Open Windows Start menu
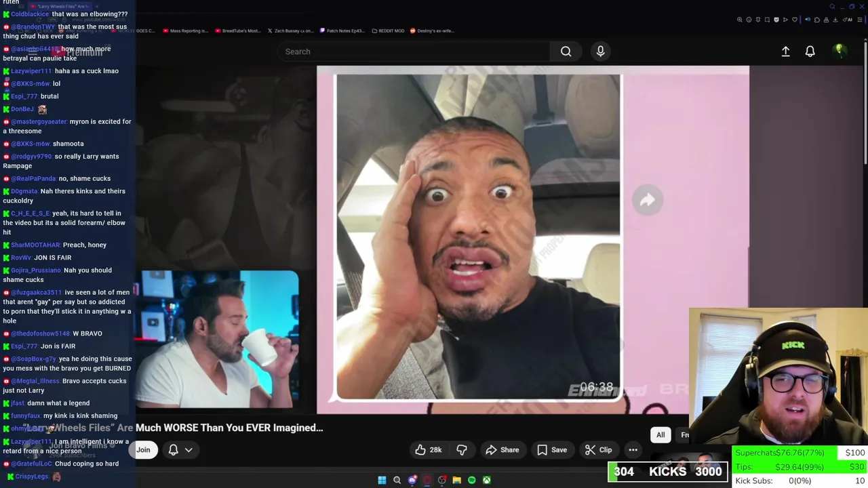This screenshot has height=488, width=868. 382,480
